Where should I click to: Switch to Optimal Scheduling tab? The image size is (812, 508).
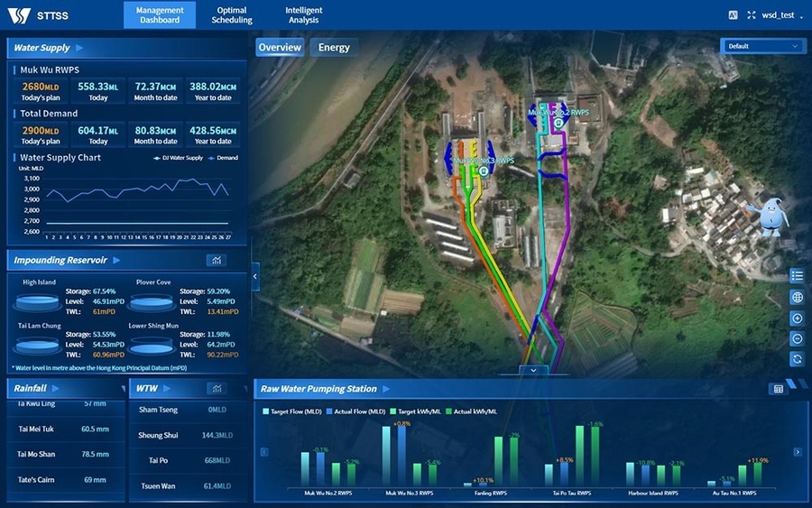click(232, 15)
